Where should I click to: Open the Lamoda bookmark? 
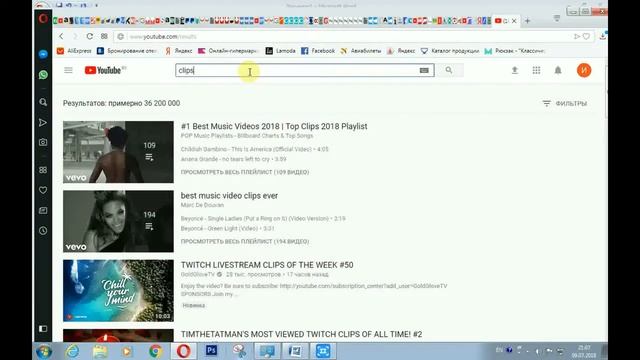[x=280, y=51]
